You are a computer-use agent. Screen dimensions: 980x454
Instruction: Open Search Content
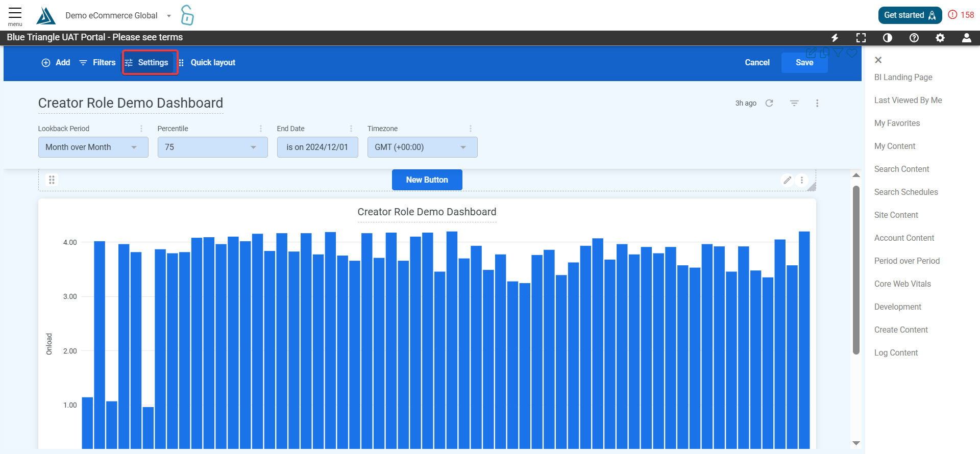tap(901, 169)
